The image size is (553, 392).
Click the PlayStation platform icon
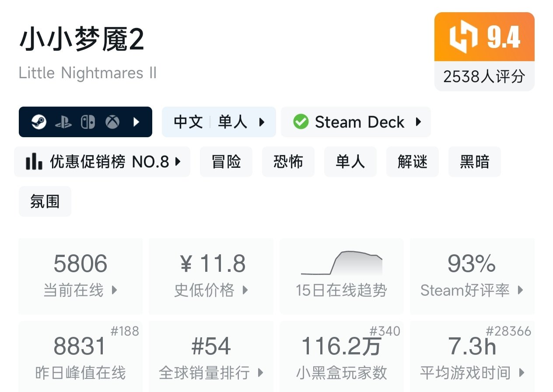pos(63,122)
